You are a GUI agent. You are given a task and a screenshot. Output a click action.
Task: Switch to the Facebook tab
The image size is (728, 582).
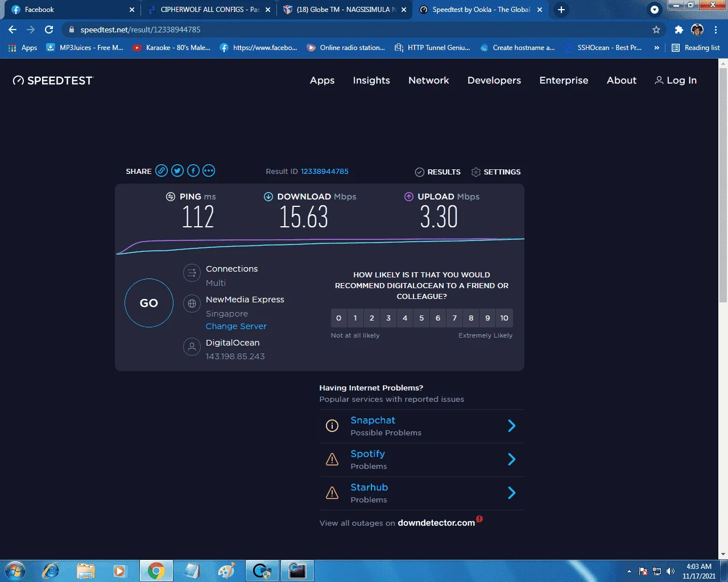(72, 10)
